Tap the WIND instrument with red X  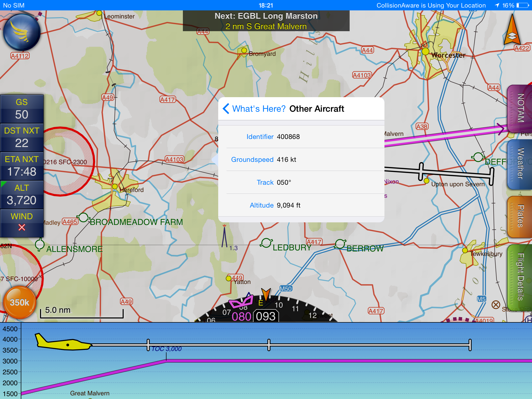(x=22, y=223)
